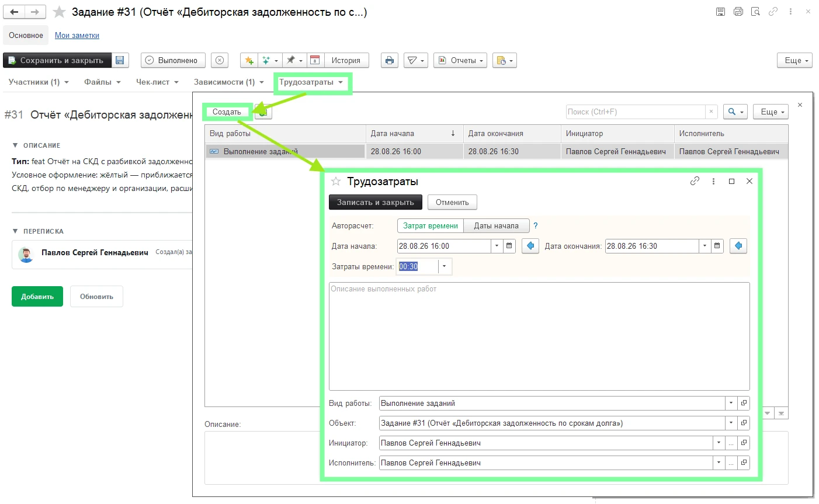Click the favorite star beside the Трудозатраты title
This screenshot has width=819, height=504.
coord(336,182)
